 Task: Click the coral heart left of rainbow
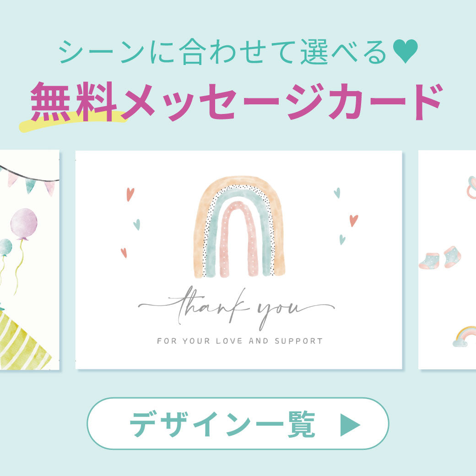(x=130, y=194)
